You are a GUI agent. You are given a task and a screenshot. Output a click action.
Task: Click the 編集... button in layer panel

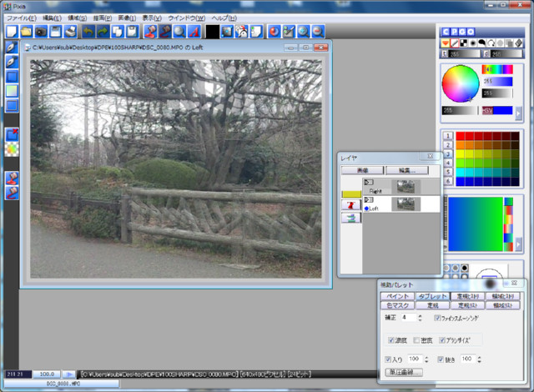pos(407,170)
